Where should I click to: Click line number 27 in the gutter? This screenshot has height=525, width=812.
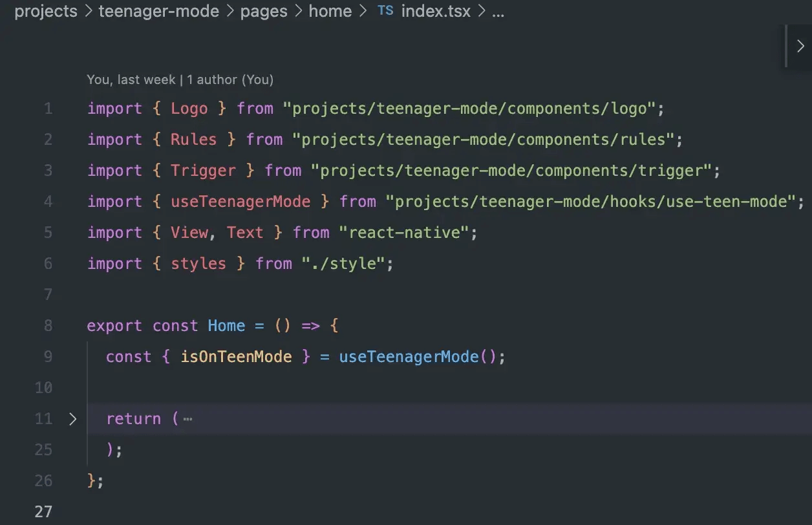(43, 512)
